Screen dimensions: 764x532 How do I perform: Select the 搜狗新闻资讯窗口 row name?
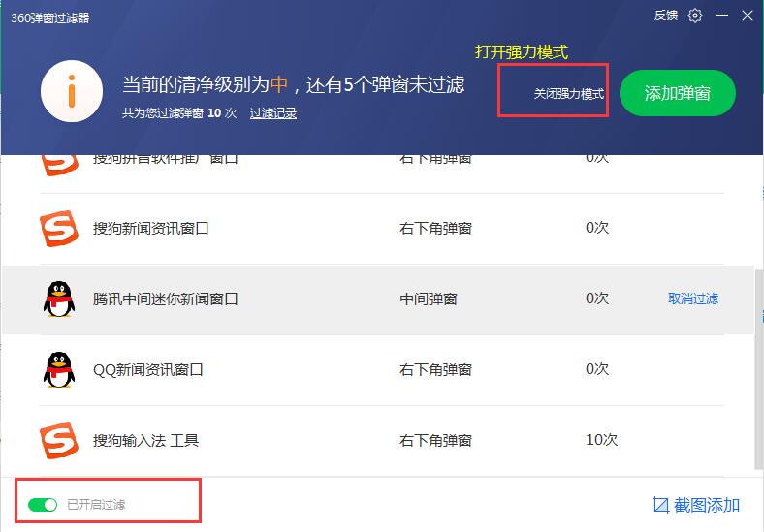tap(150, 229)
